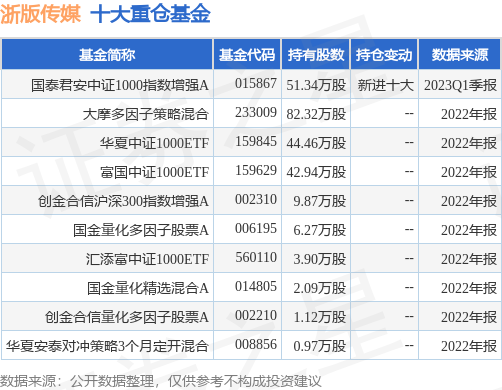Click fund code 008856
Image resolution: width=502 pixels, height=390 pixels.
[x=256, y=344]
